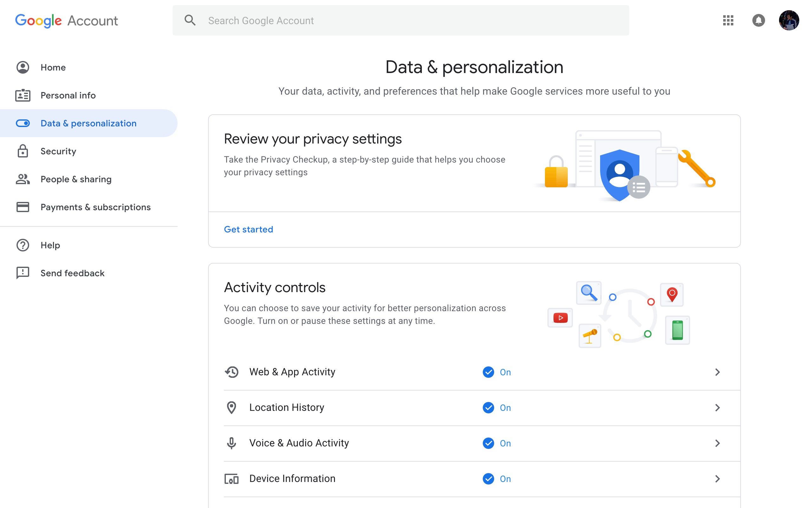Click the Activity controls heading
The width and height of the screenshot is (812, 508).
coord(274,288)
